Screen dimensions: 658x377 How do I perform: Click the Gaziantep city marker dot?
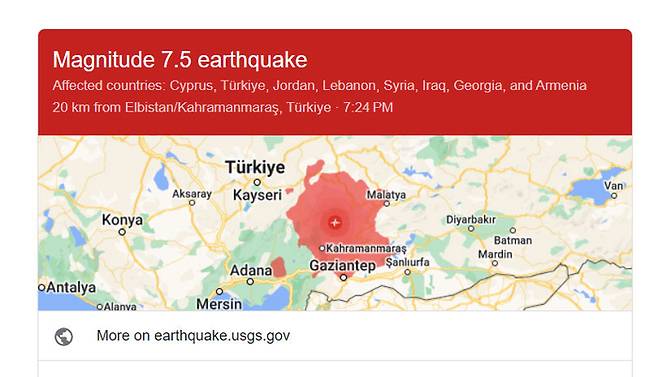point(343,278)
